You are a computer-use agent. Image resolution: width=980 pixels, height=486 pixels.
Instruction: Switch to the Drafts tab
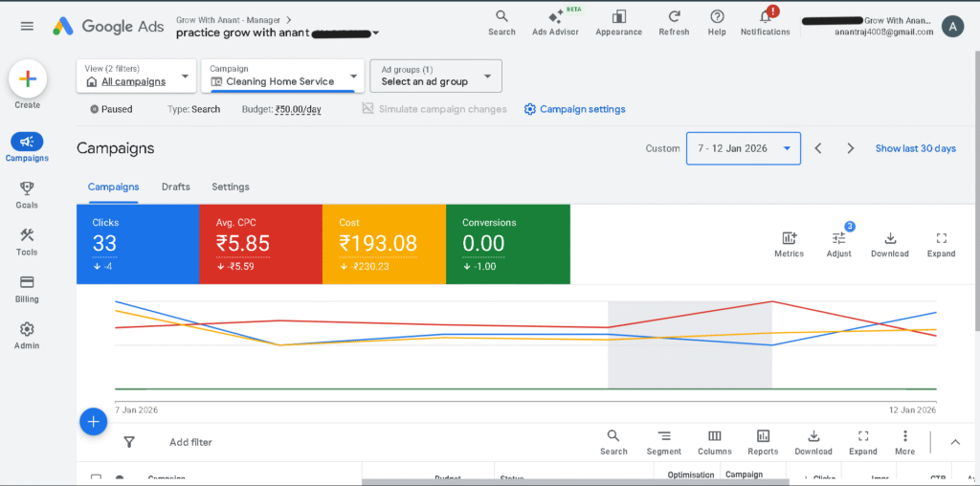(175, 187)
